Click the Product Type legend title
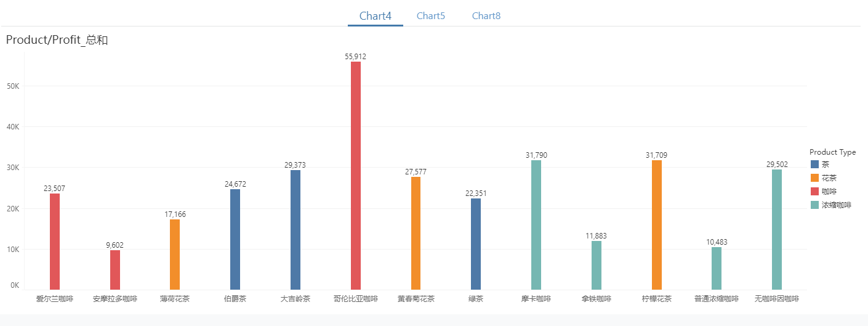This screenshot has width=868, height=326. (832, 152)
